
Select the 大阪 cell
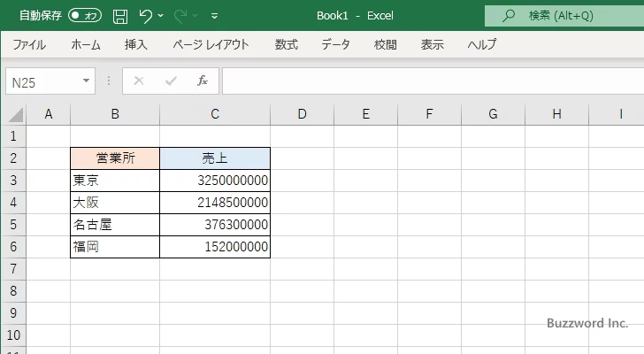(115, 203)
